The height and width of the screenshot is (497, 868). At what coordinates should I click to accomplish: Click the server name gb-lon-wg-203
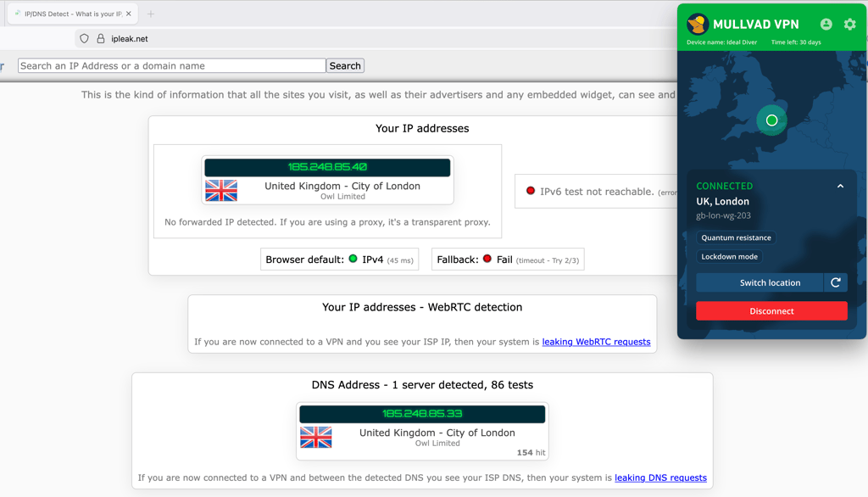point(723,215)
